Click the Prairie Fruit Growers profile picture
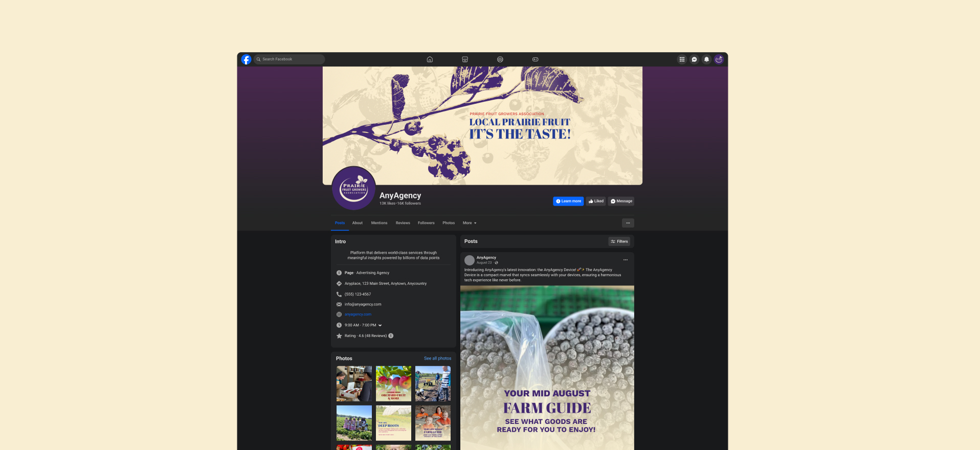The height and width of the screenshot is (450, 980). click(354, 188)
